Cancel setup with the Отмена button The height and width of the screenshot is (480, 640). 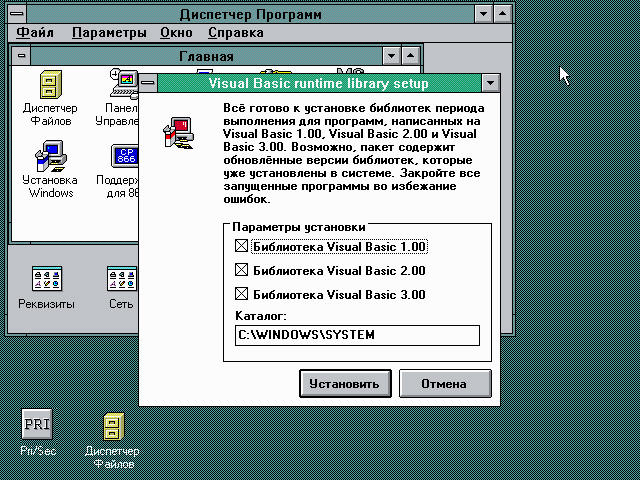445,384
